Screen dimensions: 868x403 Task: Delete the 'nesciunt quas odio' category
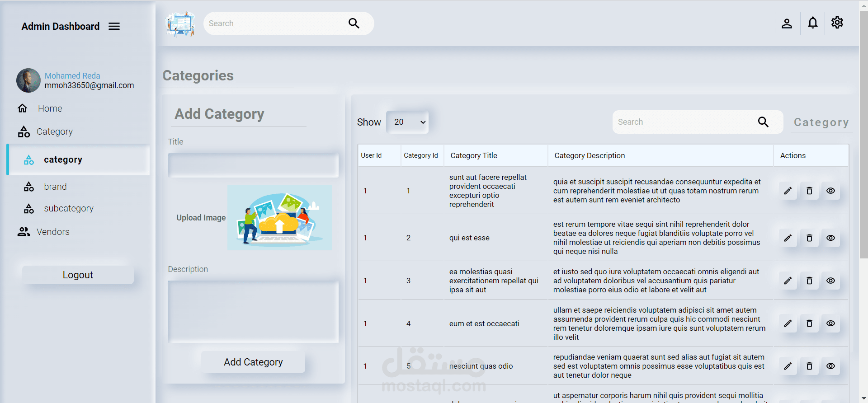(810, 366)
